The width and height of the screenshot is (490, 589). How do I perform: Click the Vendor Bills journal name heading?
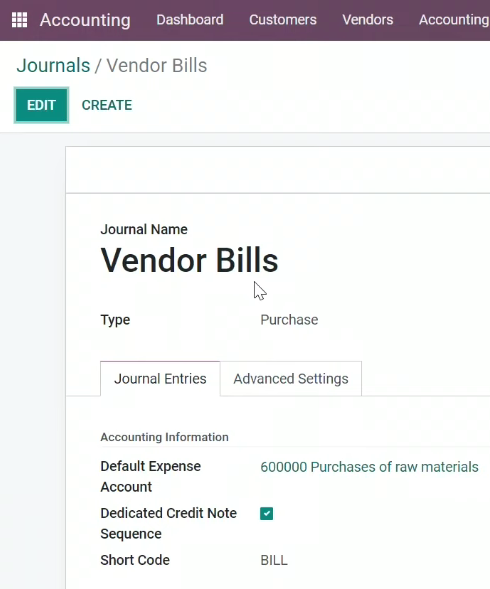point(189,260)
